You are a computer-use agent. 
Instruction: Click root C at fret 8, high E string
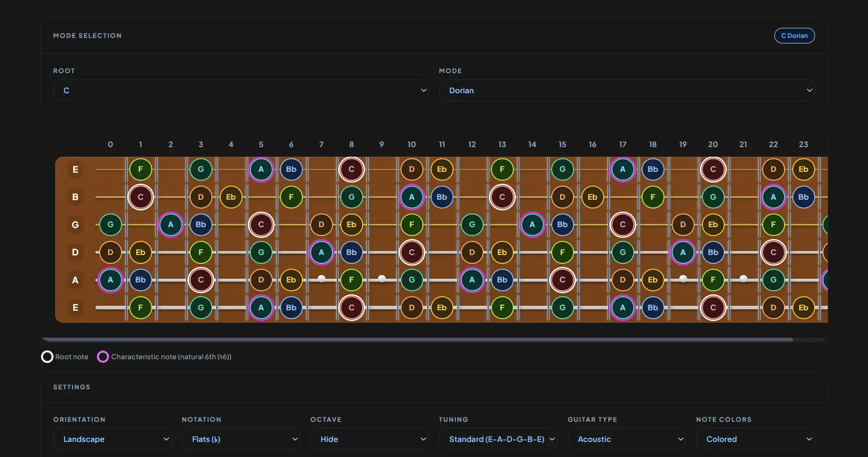tap(352, 170)
